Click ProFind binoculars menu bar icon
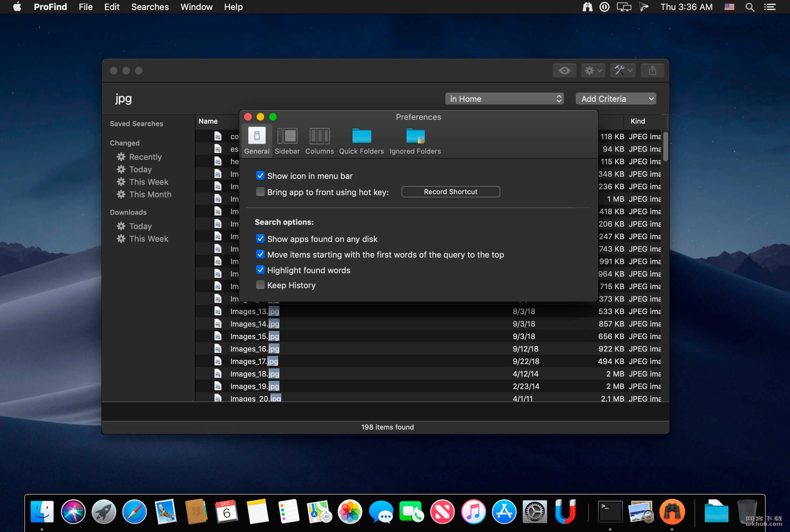The image size is (790, 532). [x=587, y=7]
